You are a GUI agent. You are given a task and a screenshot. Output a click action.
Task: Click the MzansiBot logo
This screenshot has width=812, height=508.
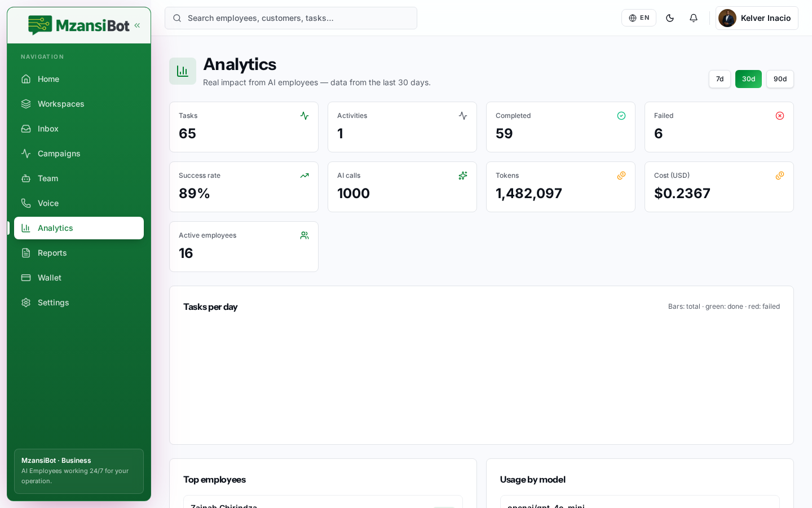[x=79, y=25]
